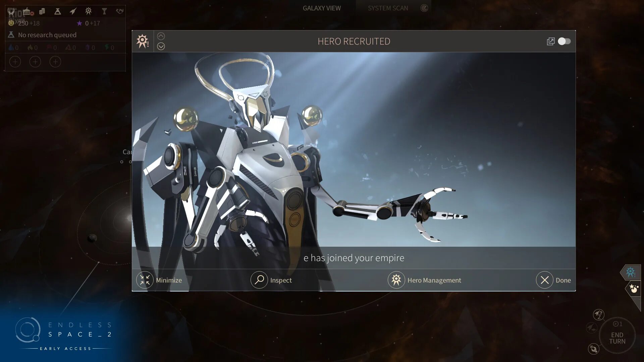Enable the top-right panel visibility toggle
644x362 pixels.
coord(565,41)
